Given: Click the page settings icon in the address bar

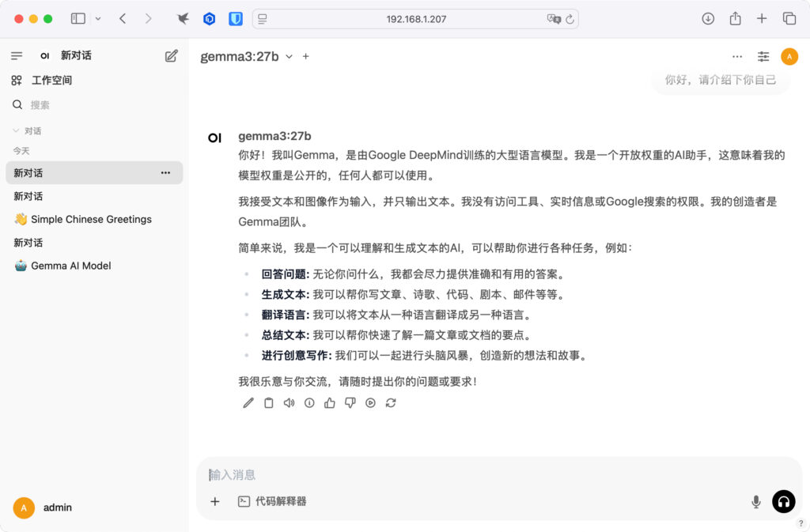Looking at the screenshot, I should 263,18.
